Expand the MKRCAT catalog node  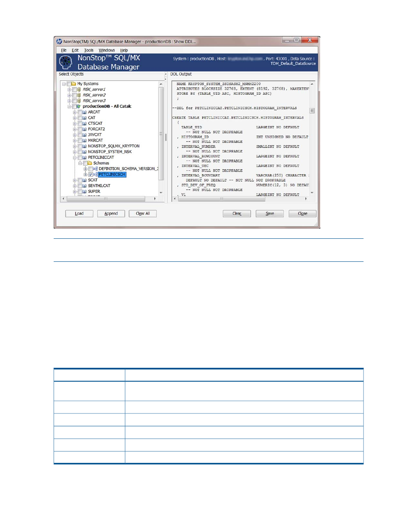[75, 140]
